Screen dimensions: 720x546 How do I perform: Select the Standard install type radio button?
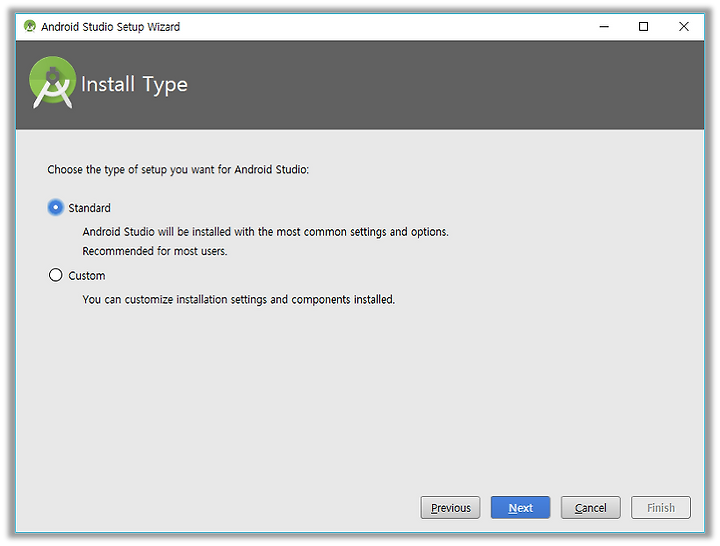click(x=56, y=208)
